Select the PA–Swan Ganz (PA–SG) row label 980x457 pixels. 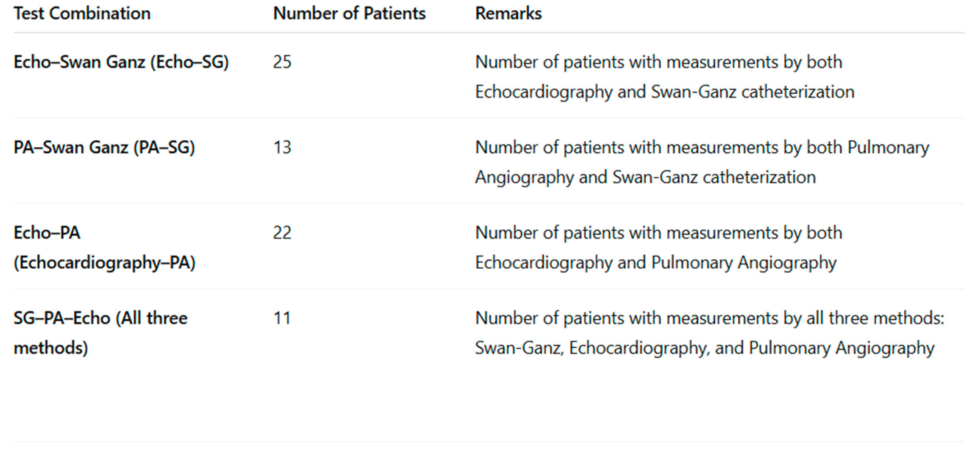[104, 147]
